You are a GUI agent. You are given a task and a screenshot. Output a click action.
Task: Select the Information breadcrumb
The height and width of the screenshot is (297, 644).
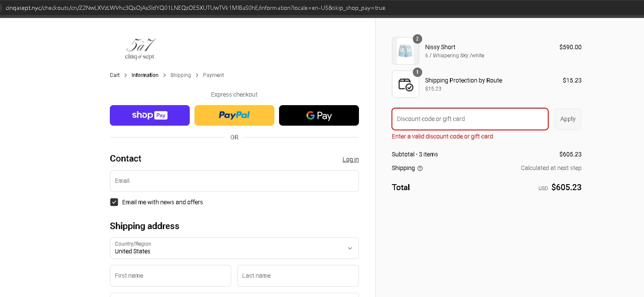(145, 75)
